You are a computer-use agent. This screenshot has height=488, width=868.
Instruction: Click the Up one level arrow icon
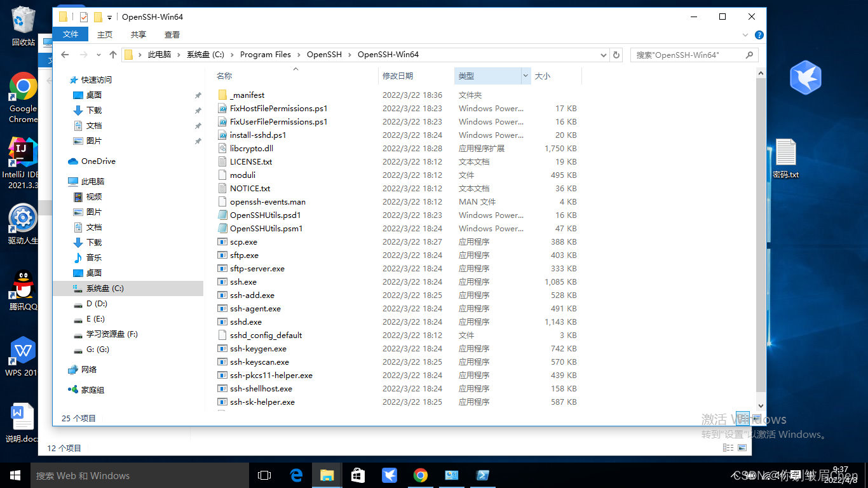pos(113,55)
